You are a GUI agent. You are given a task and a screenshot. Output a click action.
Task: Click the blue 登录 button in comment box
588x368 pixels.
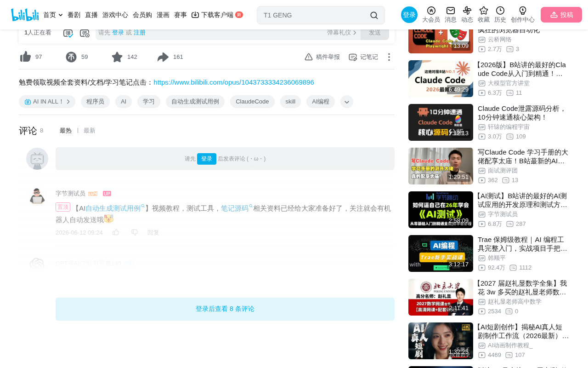click(x=207, y=159)
